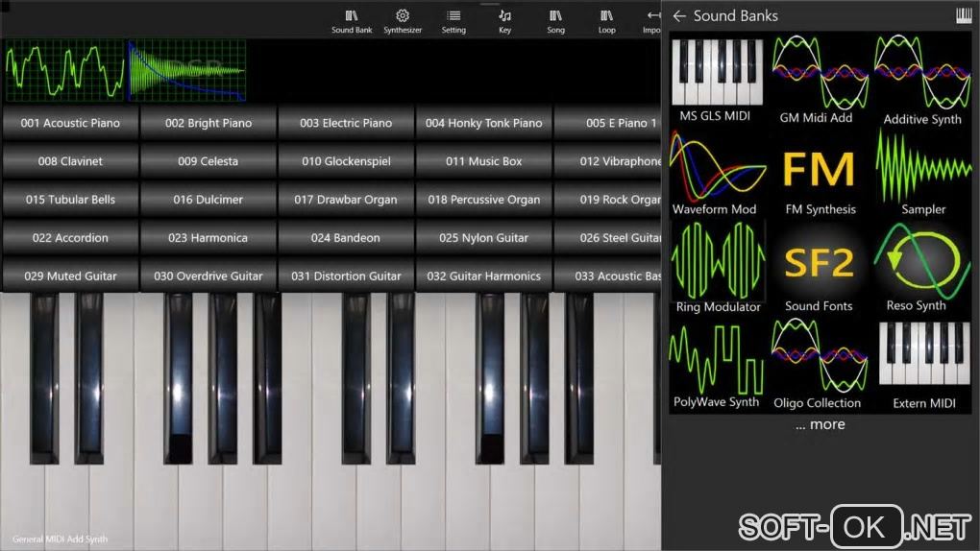
Task: Click the '... more' link
Action: tap(820, 424)
